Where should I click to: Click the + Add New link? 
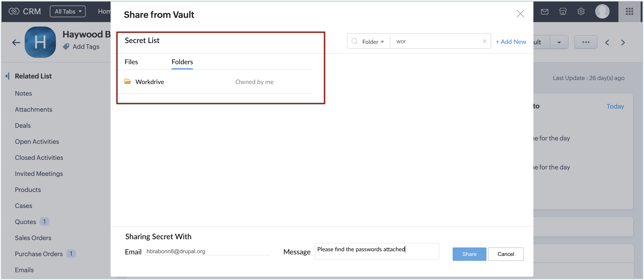pyautogui.click(x=510, y=42)
